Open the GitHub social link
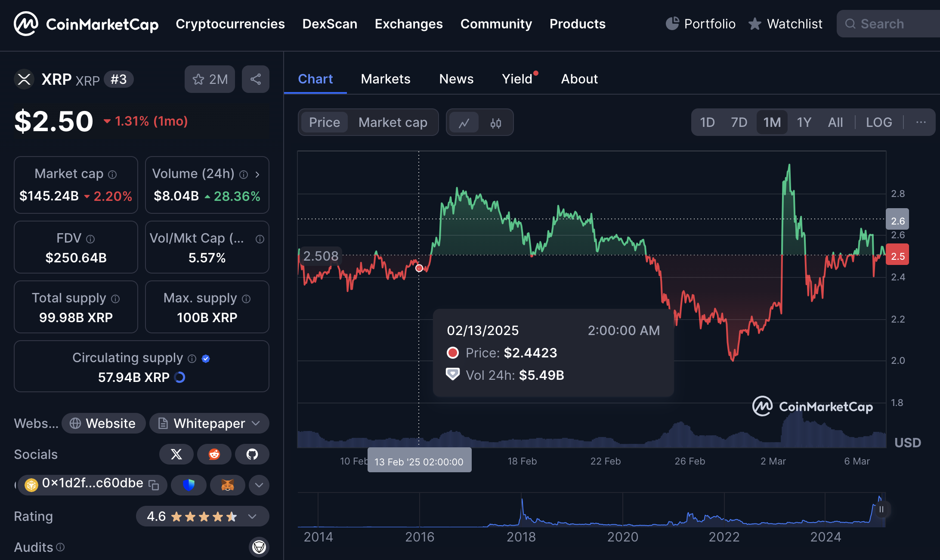 point(252,454)
